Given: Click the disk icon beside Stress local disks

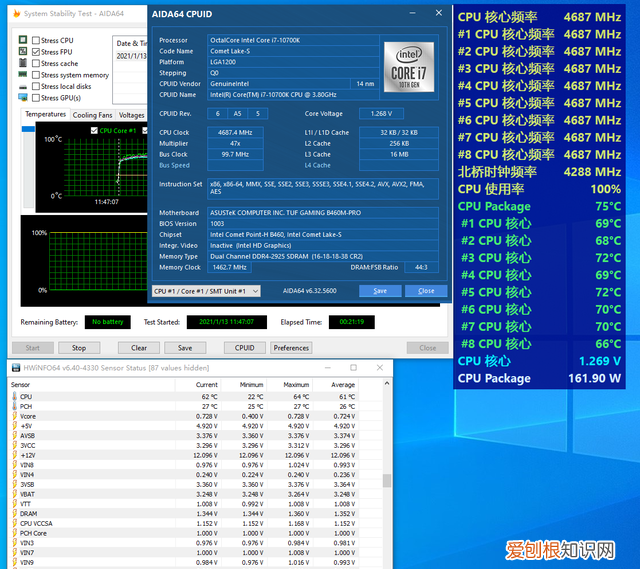Looking at the screenshot, I should tap(23, 87).
